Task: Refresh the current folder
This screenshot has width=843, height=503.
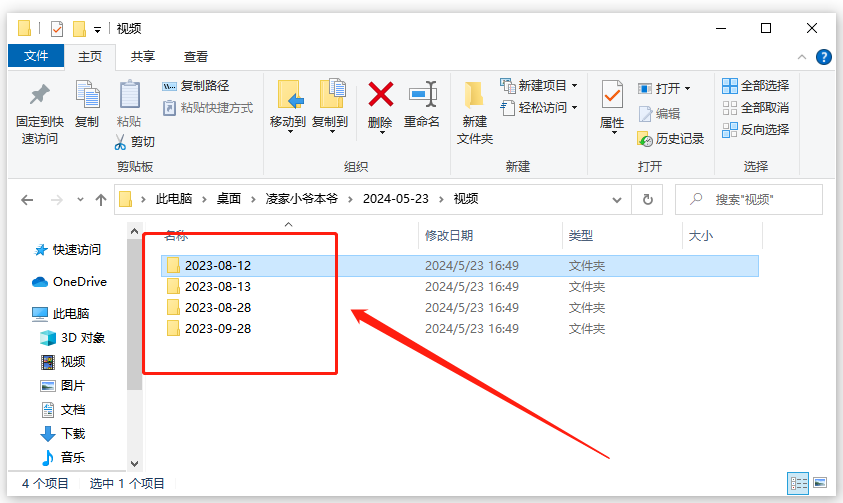Action: [648, 200]
